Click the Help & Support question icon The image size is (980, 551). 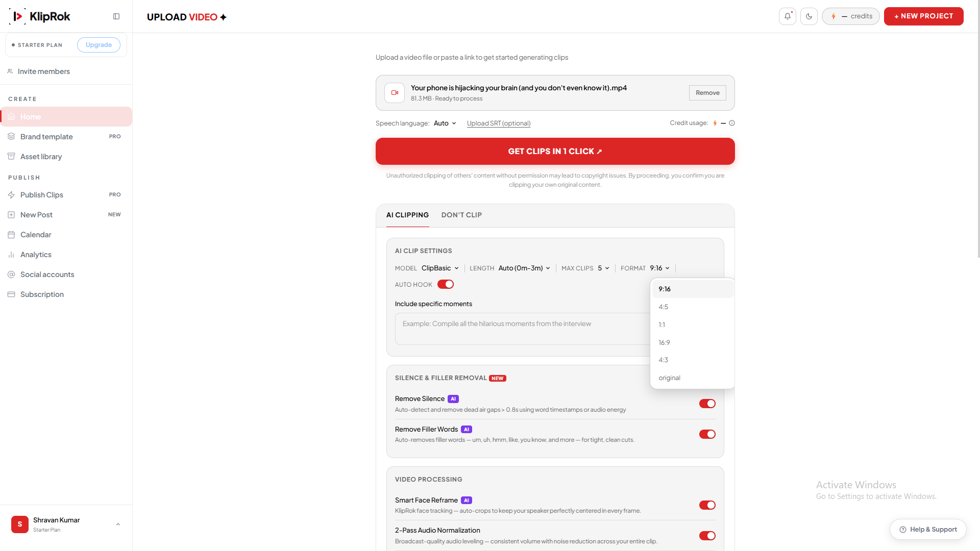pyautogui.click(x=903, y=530)
